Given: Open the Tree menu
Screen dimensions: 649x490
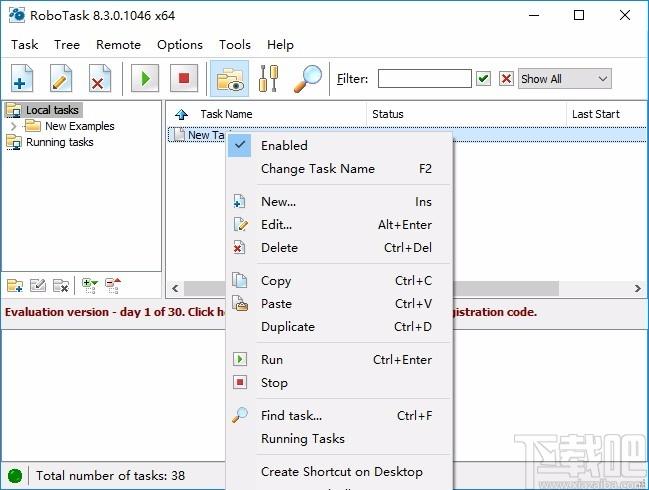Looking at the screenshot, I should point(67,44).
